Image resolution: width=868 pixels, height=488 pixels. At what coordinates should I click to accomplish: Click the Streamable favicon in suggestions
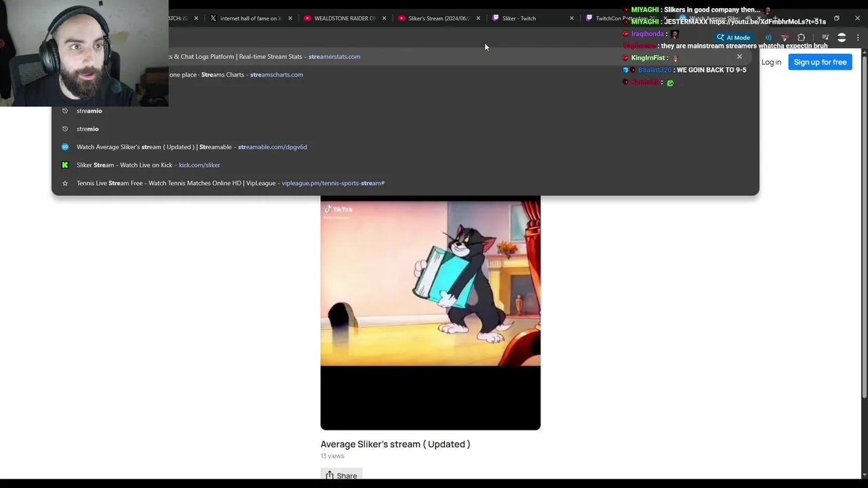(x=65, y=146)
